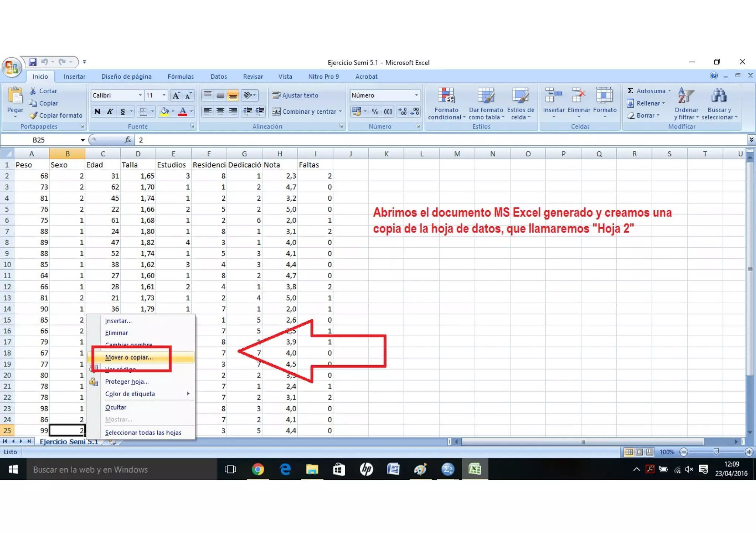Image resolution: width=756 pixels, height=534 pixels.
Task: Click Seleccionar todas las hojas entry
Action: point(143,433)
